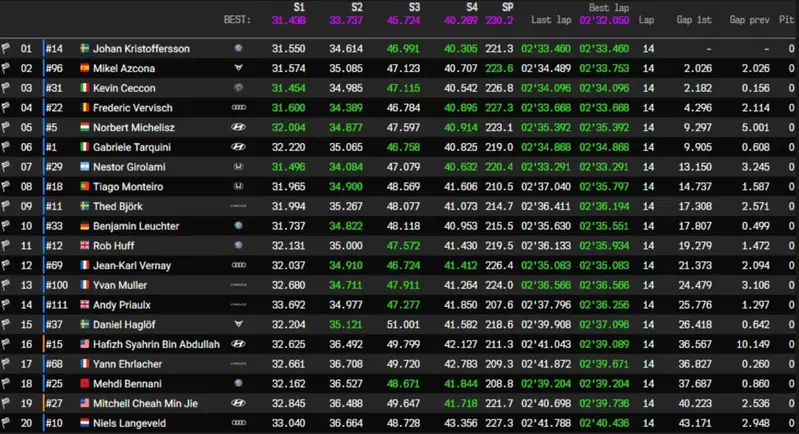This screenshot has width=799, height=434.
Task: Click Azcona's last lap 02'34.489
Action: [546, 68]
